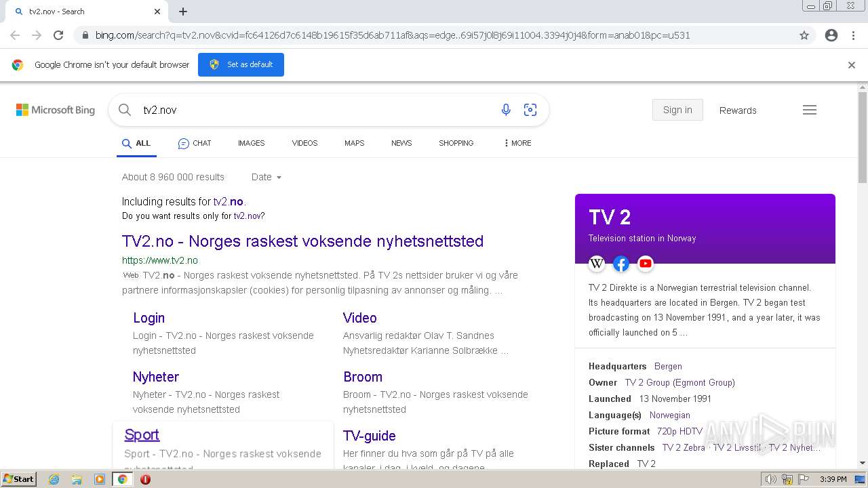Viewport: 868px width, 488px height.
Task: Open File Explorer from taskbar
Action: [77, 479]
